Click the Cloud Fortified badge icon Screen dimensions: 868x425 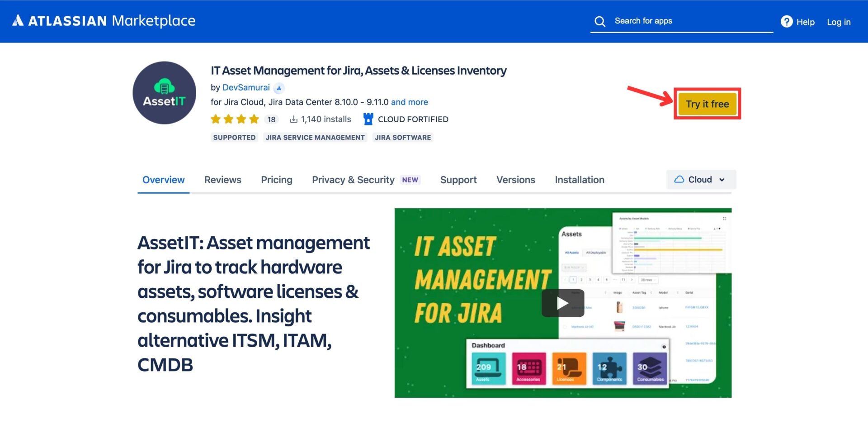tap(368, 119)
